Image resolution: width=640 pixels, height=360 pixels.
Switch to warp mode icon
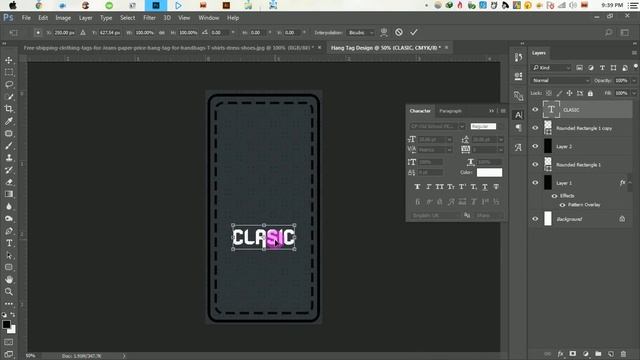[x=384, y=32]
